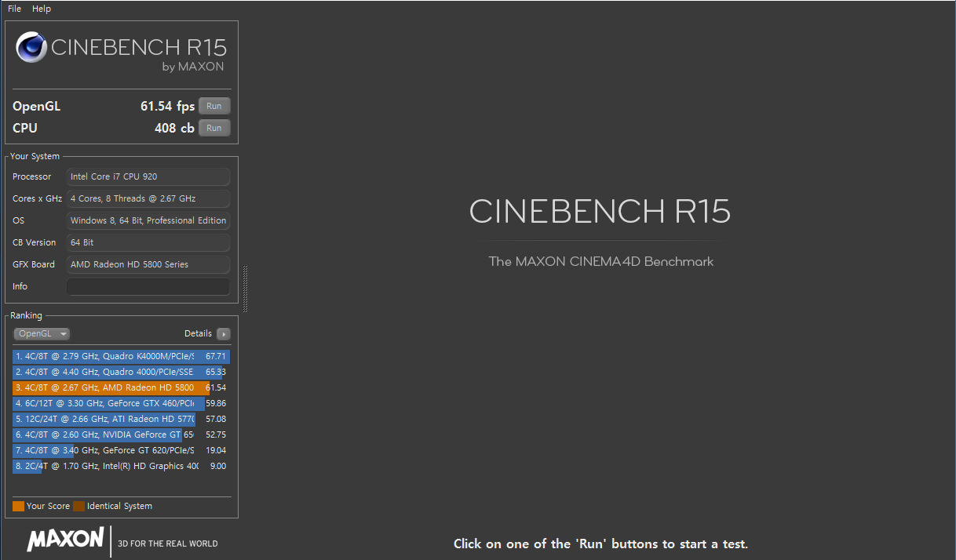Viewport: 956px width, 560px height.
Task: Click the 3D FOR THE REAL WORLD tagline
Action: click(168, 544)
